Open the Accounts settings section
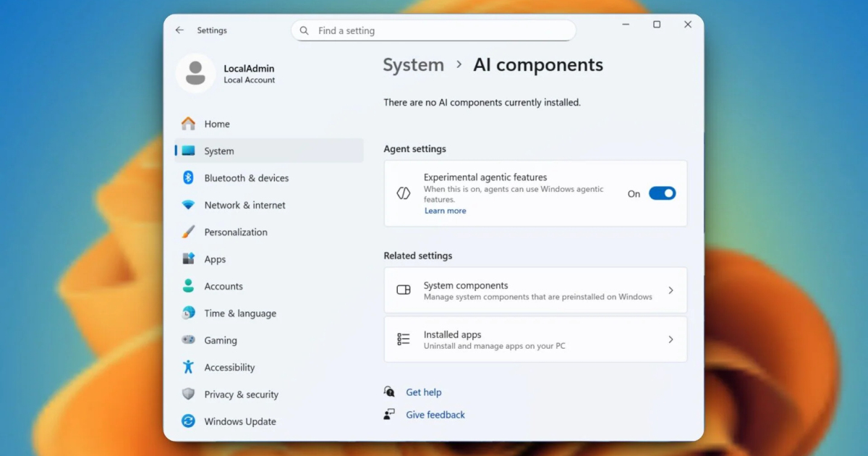Viewport: 868px width, 456px height. coord(223,287)
